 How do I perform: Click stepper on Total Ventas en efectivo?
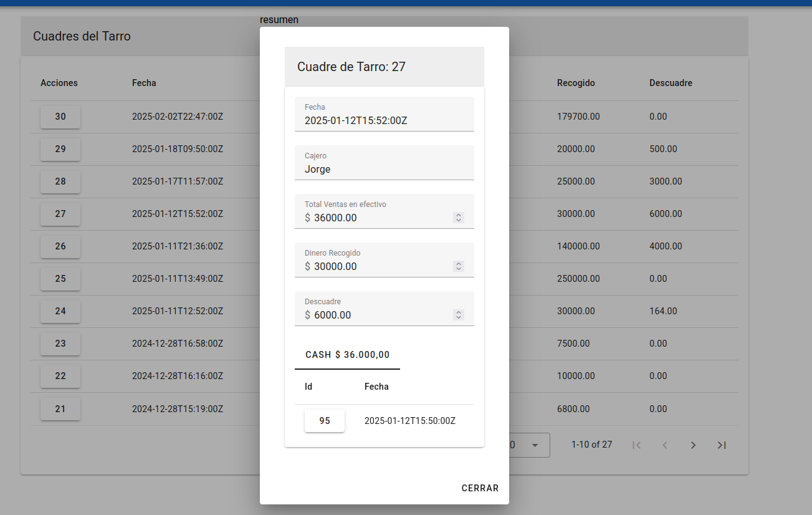click(x=459, y=218)
